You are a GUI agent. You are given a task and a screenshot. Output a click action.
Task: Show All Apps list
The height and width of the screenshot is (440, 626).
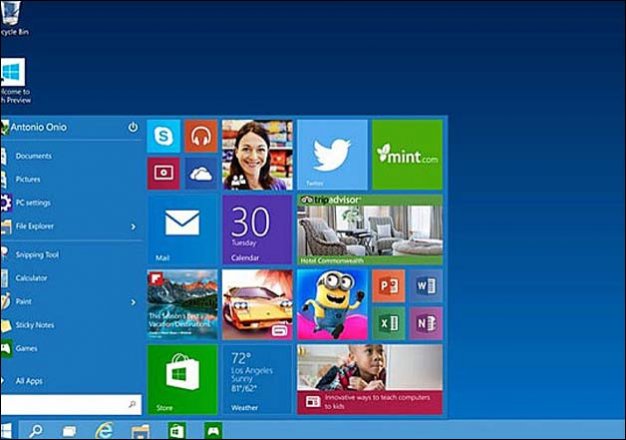pos(29,381)
